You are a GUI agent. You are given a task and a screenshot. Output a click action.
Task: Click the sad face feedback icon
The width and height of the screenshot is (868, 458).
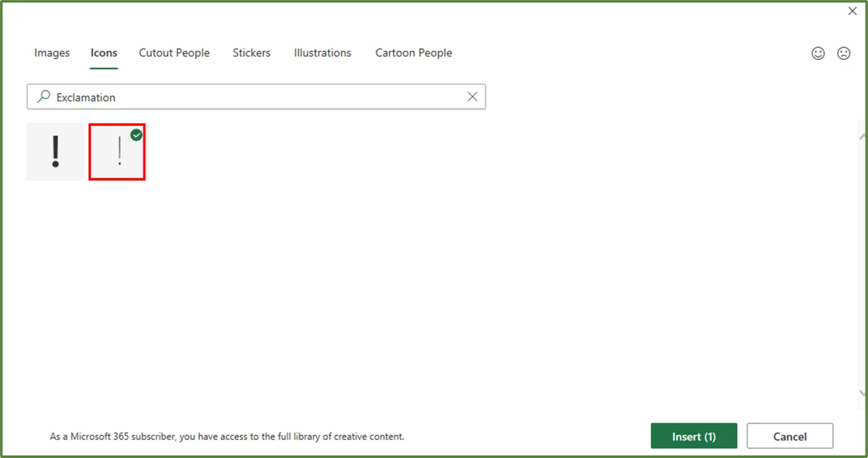click(x=843, y=53)
